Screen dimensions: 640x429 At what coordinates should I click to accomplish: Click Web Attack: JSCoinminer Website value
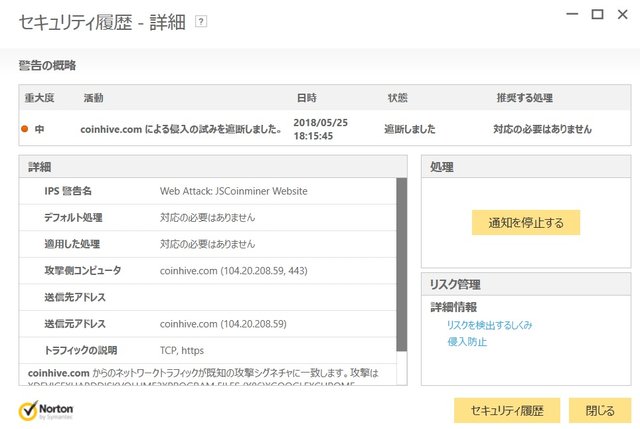tap(233, 191)
